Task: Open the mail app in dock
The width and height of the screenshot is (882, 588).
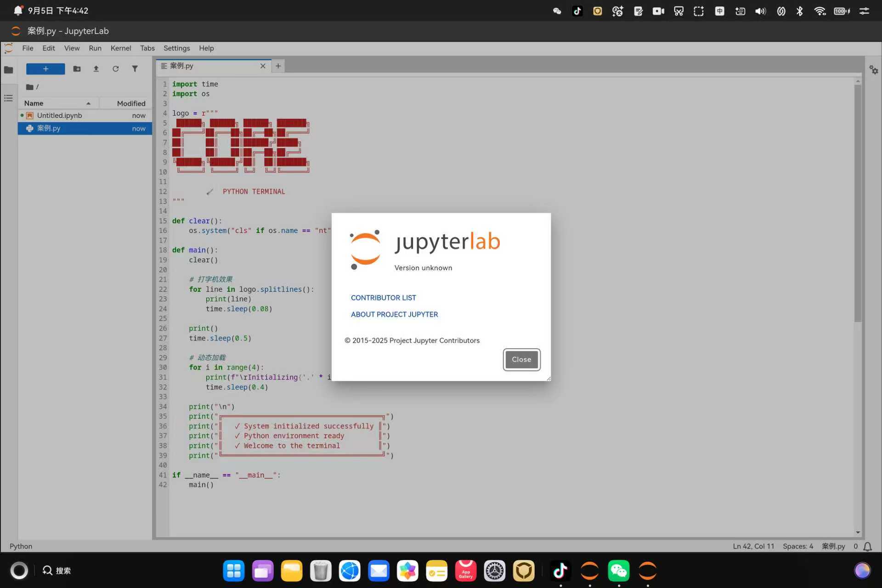Action: [x=379, y=571]
